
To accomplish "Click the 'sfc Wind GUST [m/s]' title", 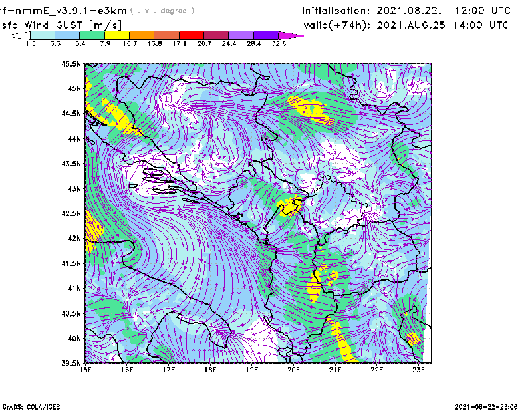I will pyautogui.click(x=62, y=25).
